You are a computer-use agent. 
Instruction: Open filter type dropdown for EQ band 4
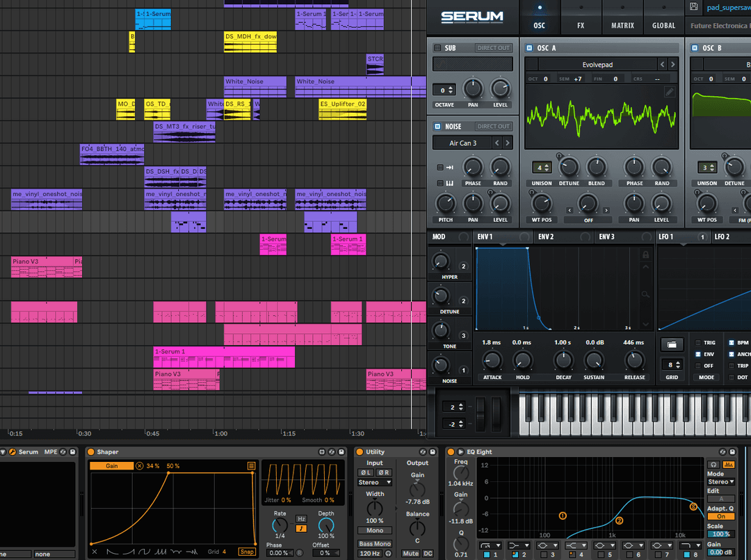pyautogui.click(x=576, y=545)
